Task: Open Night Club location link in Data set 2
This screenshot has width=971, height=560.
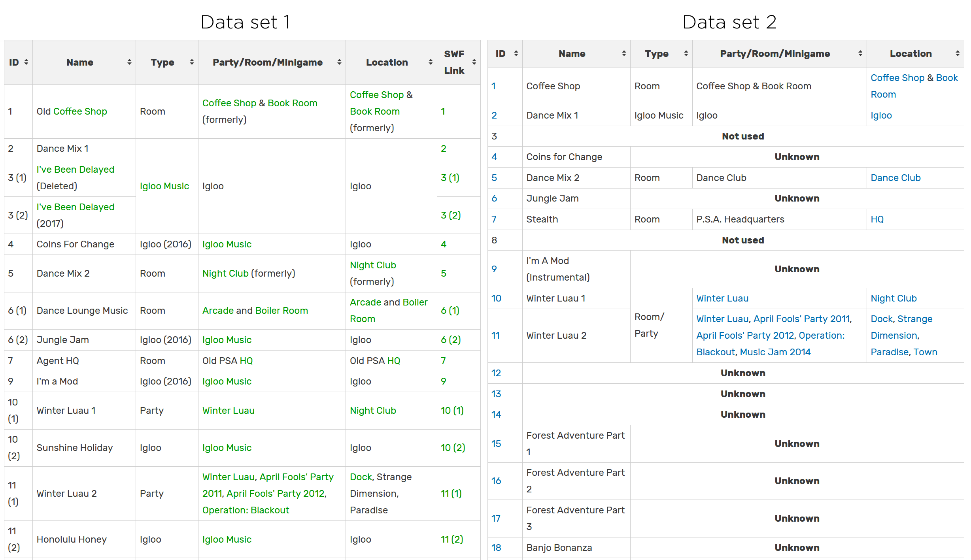Action: pyautogui.click(x=894, y=298)
